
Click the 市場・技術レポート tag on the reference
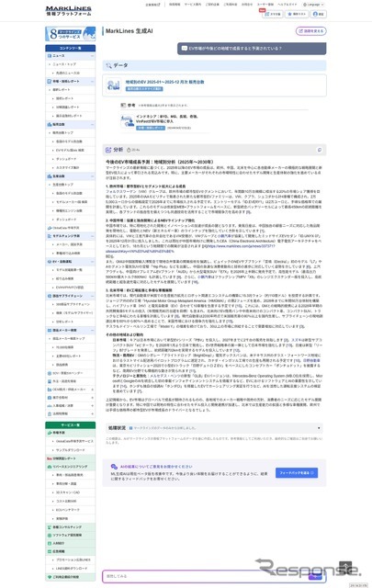(x=151, y=128)
